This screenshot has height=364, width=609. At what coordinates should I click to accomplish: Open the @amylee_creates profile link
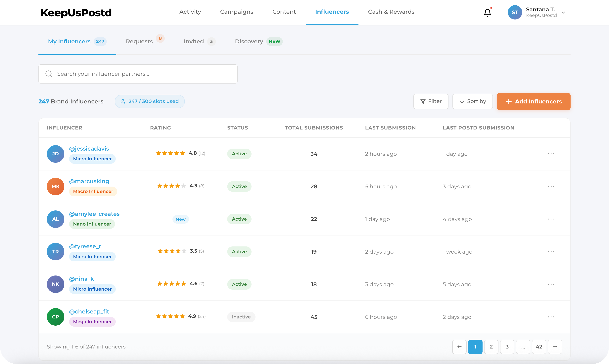[94, 214]
